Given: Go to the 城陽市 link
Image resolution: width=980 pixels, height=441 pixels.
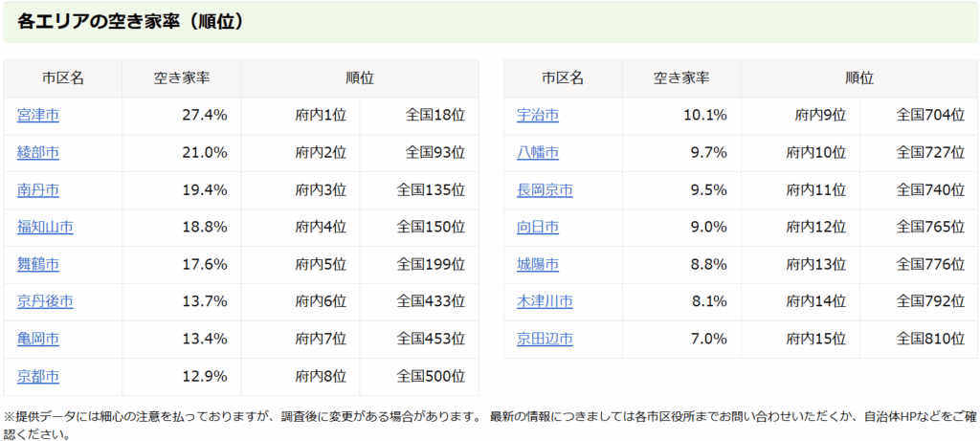Looking at the screenshot, I should pos(538,264).
